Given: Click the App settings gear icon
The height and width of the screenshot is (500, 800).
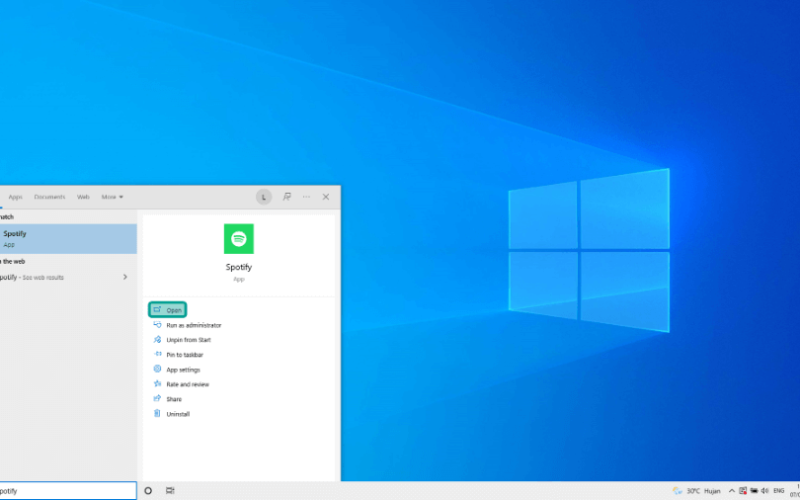Looking at the screenshot, I should point(157,369).
